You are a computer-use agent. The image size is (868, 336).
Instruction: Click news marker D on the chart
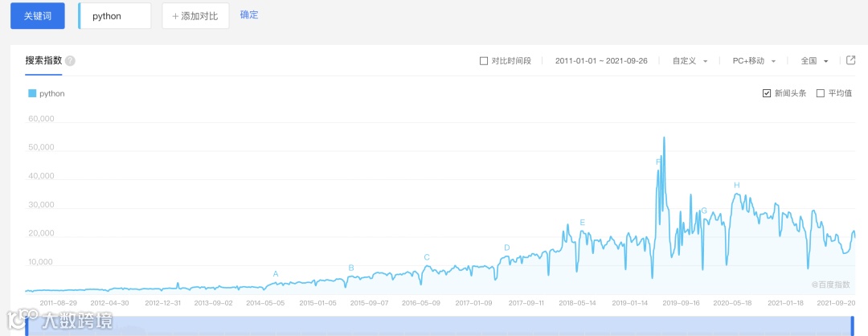pyautogui.click(x=506, y=248)
